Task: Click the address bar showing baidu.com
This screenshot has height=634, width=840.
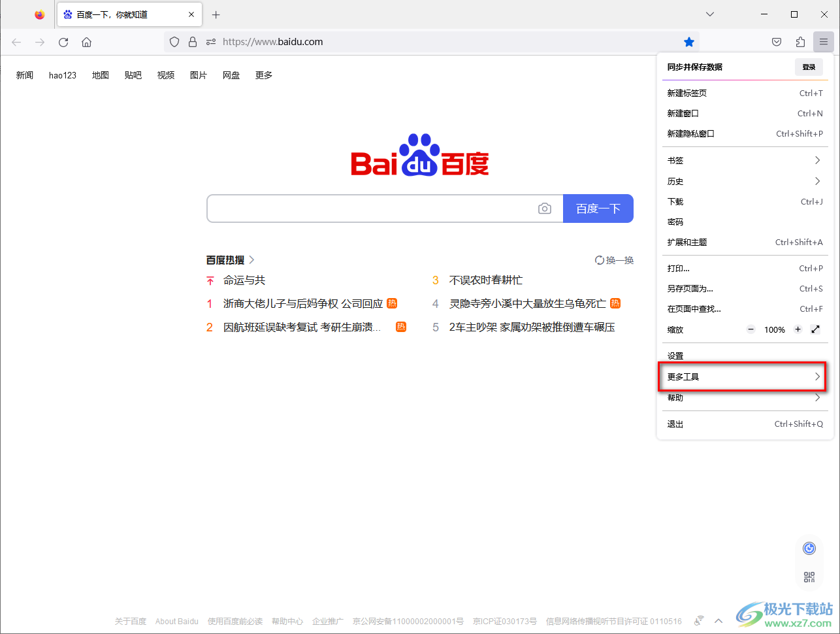Action: click(x=432, y=42)
